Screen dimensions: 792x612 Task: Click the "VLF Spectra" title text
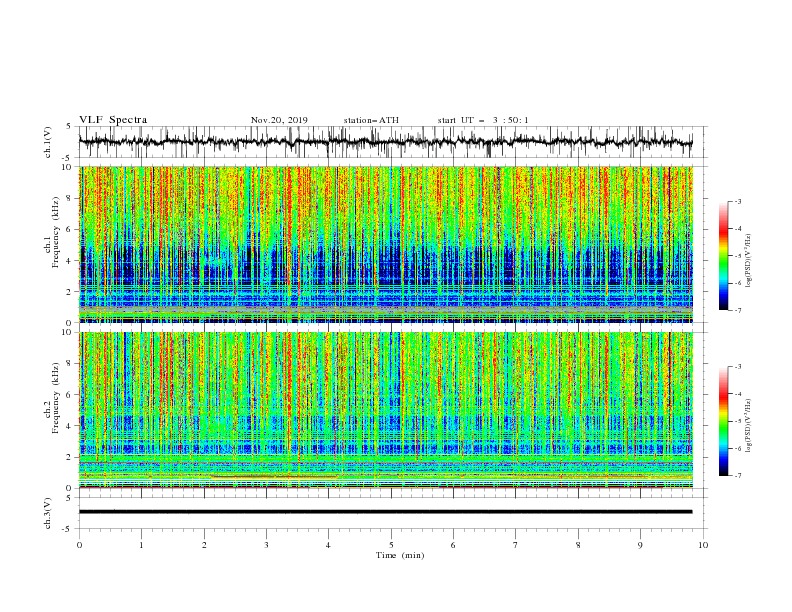point(113,120)
